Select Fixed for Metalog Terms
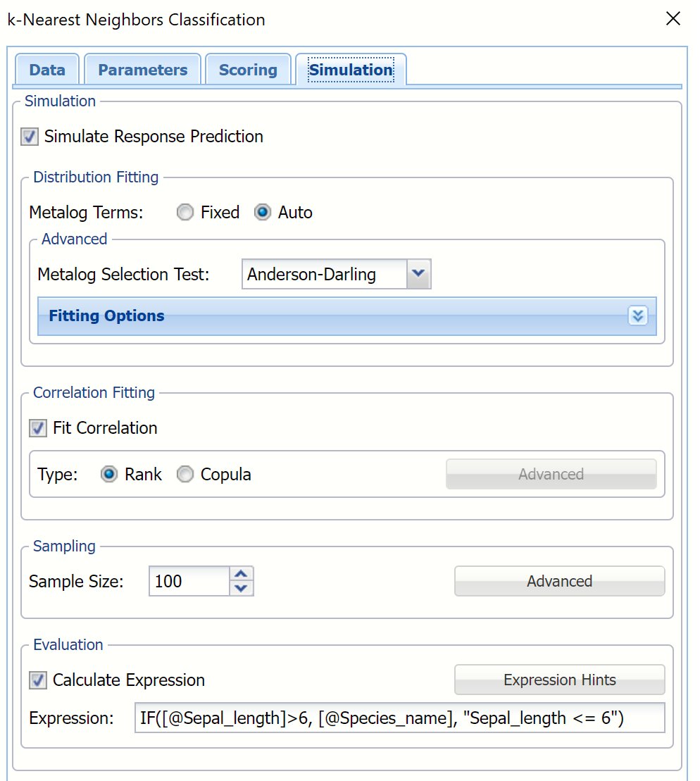 click(185, 213)
